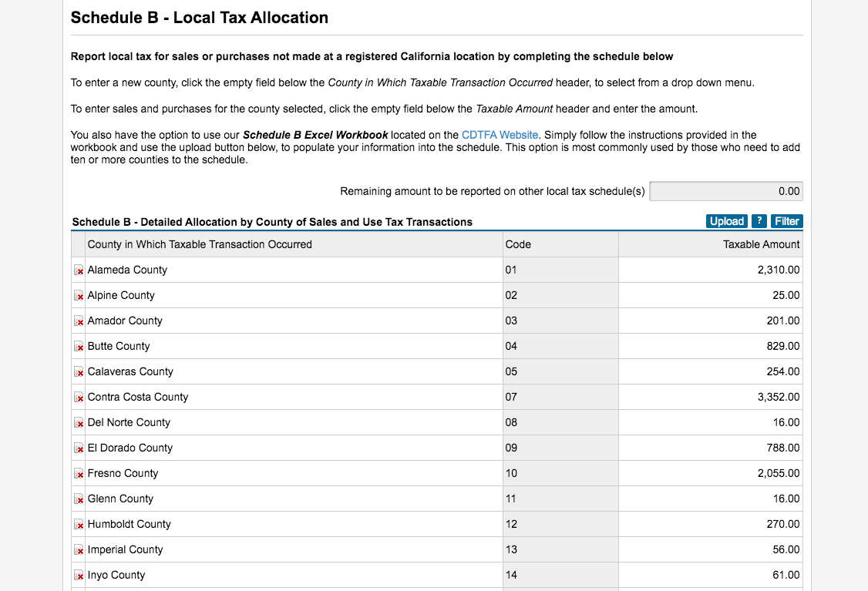
Task: Open the Filter option
Action: [x=786, y=221]
